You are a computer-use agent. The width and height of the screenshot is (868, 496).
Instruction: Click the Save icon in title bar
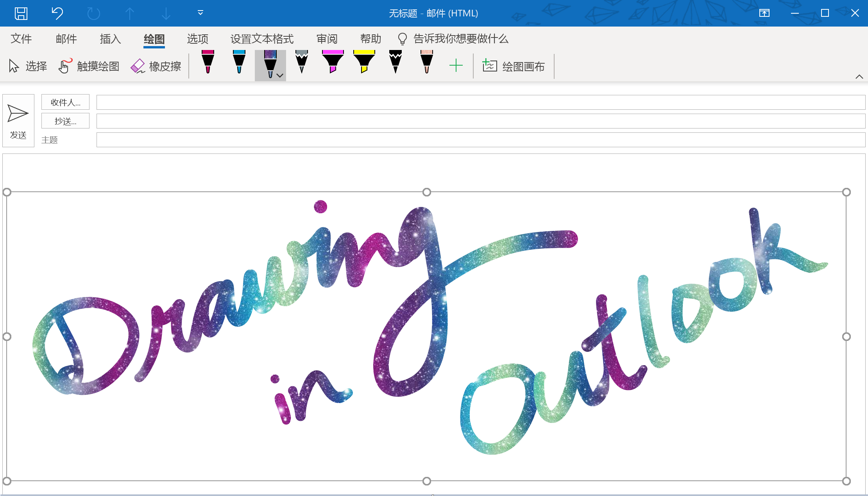[21, 13]
